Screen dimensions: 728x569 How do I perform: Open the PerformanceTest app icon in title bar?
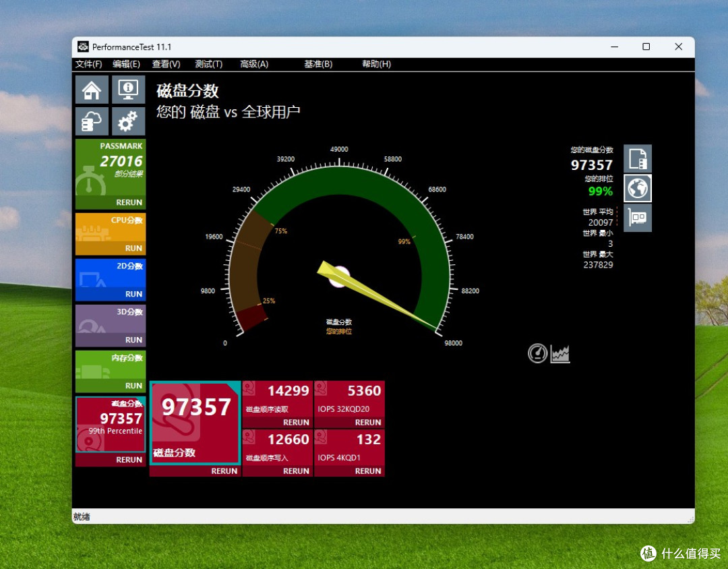[x=83, y=47]
